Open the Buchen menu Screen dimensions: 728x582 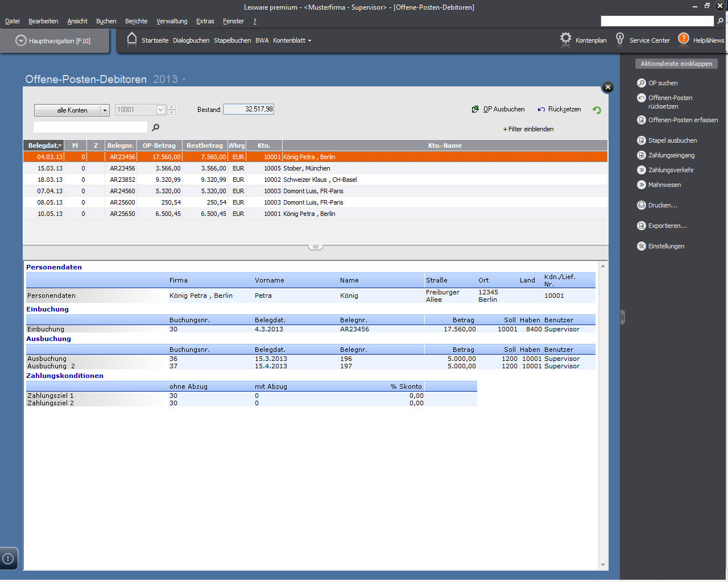point(106,21)
